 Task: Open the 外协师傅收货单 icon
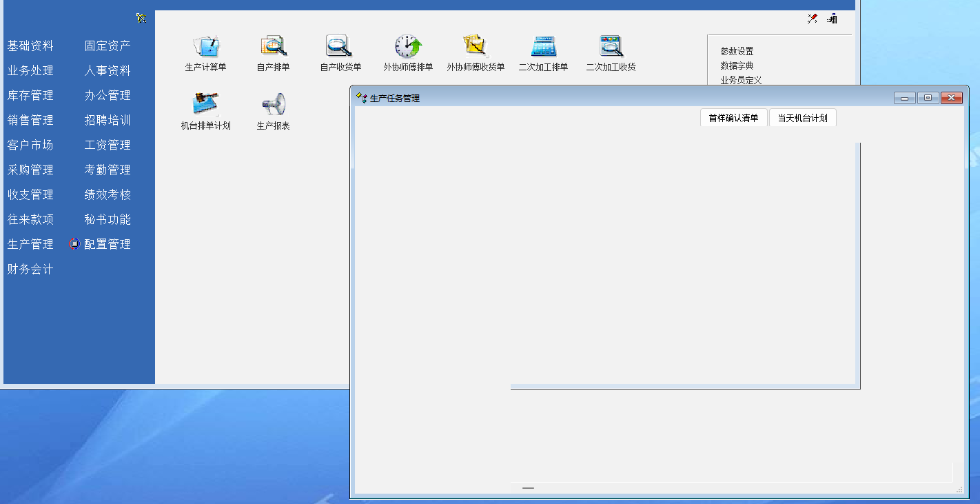tap(476, 47)
